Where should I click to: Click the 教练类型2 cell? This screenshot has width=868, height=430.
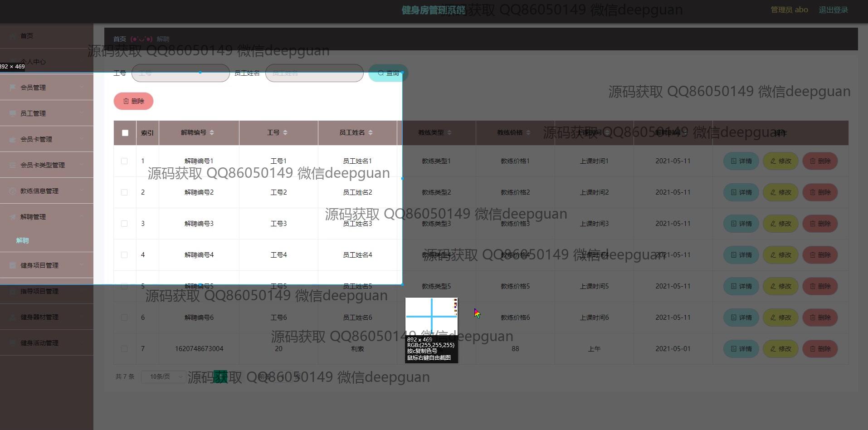pos(436,192)
